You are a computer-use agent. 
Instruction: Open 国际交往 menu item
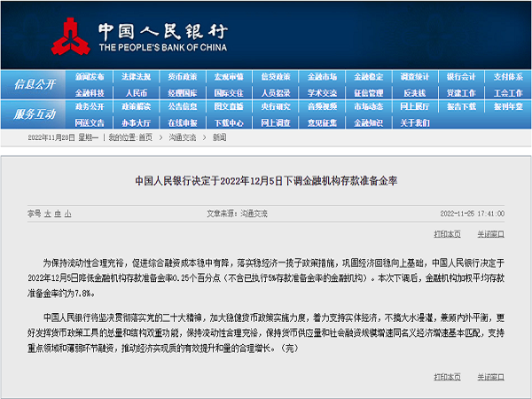click(229, 93)
